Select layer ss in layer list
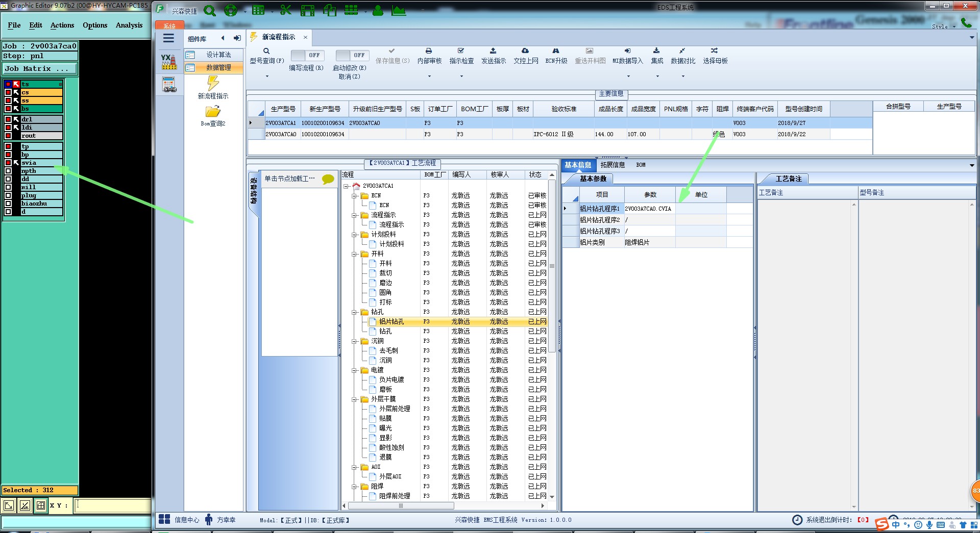 (x=41, y=100)
